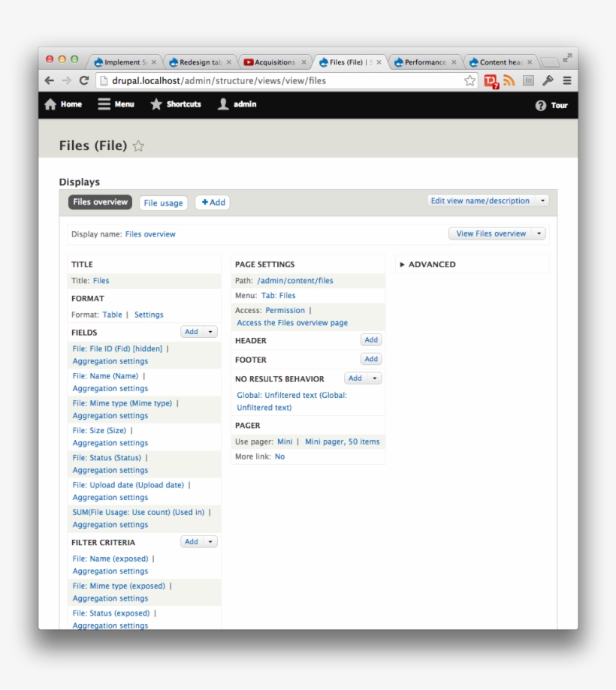
Task: Switch to the File usage display tab
Action: click(x=163, y=203)
